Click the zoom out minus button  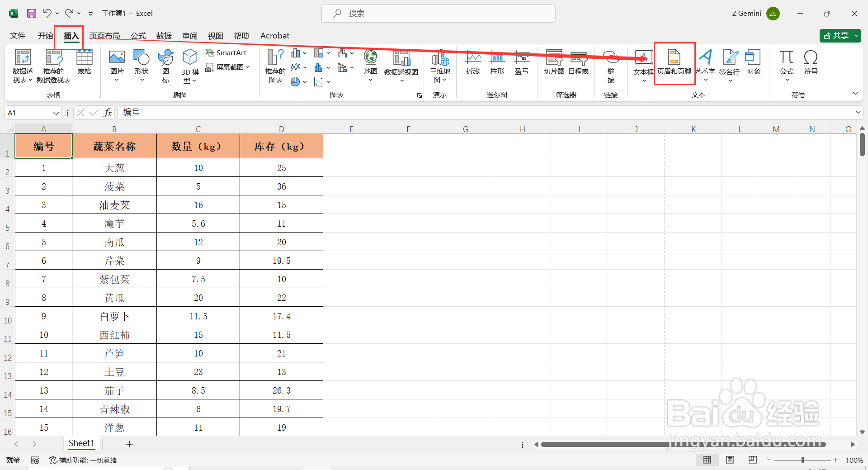(769, 460)
